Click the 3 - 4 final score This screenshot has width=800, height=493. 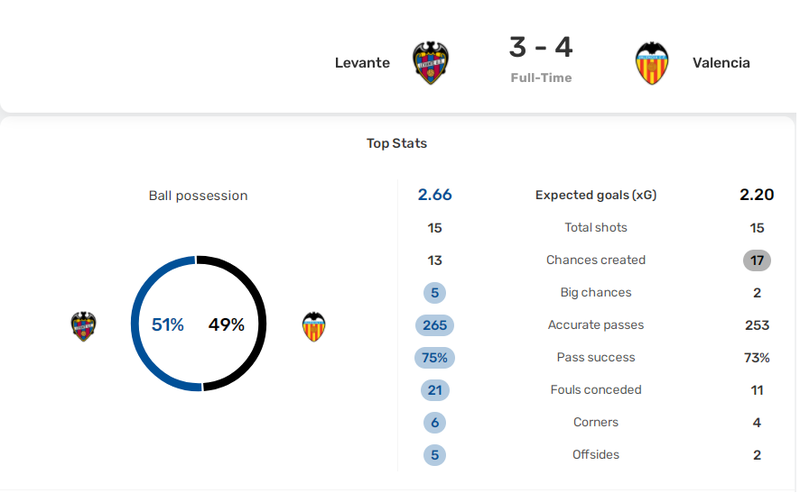pos(541,47)
